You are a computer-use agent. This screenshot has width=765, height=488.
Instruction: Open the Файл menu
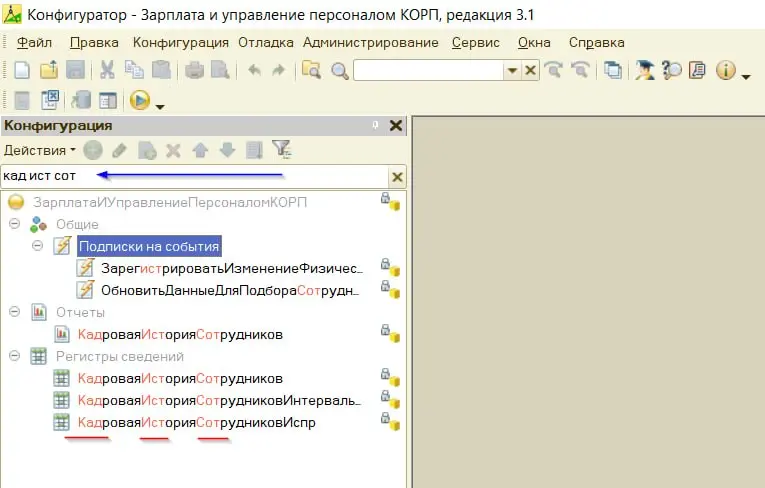pos(34,43)
